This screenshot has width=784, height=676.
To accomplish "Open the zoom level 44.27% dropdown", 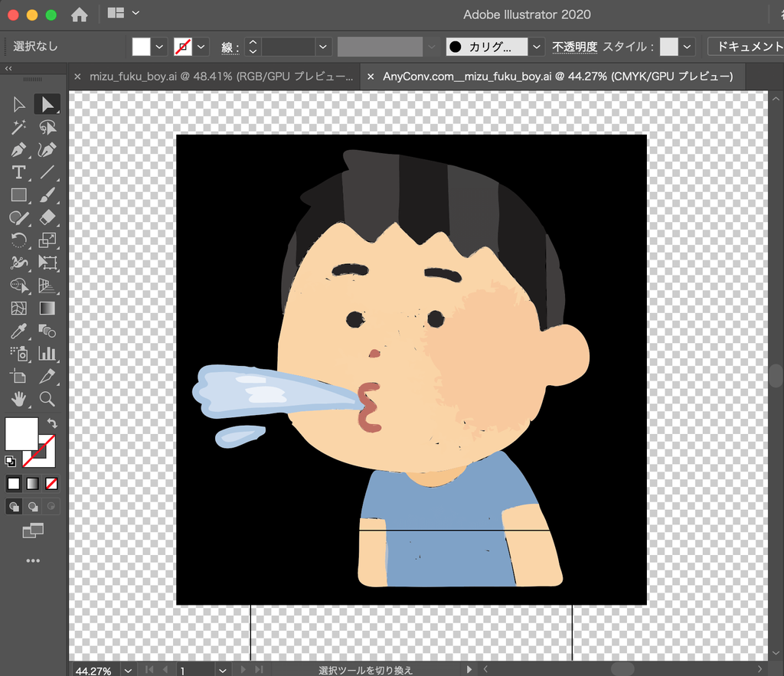I will click(x=128, y=670).
